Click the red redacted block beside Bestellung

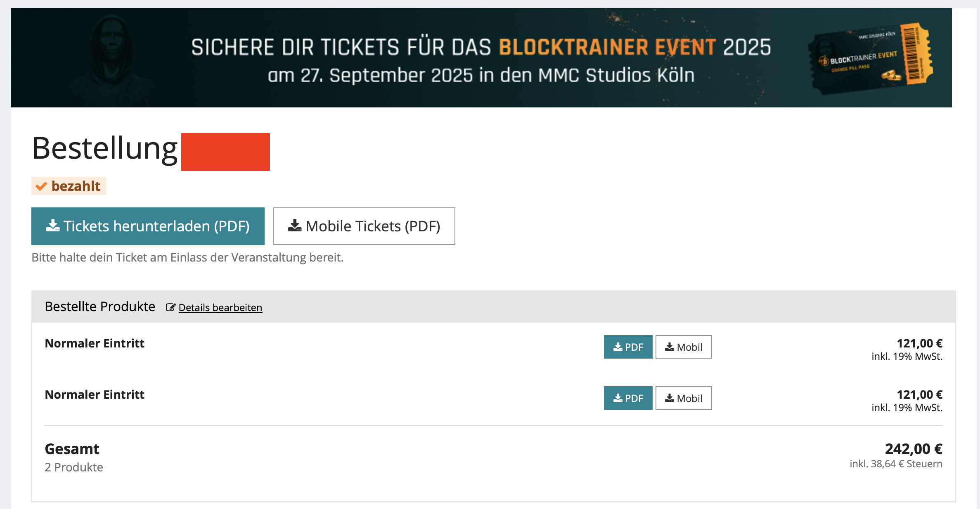coord(225,152)
